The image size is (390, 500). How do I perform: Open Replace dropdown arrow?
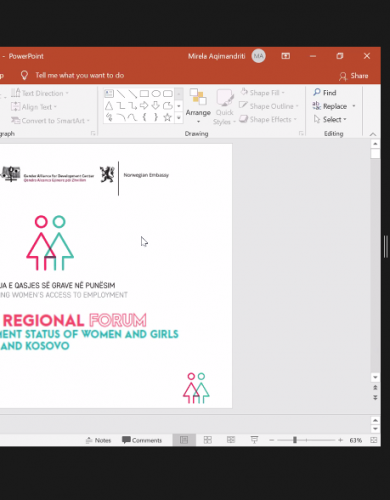(x=354, y=106)
